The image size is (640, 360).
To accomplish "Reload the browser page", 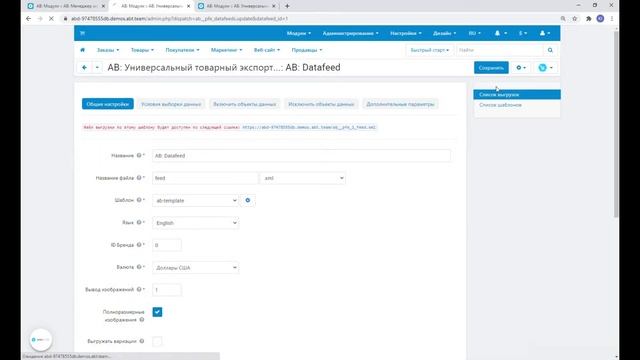I will pos(51,19).
